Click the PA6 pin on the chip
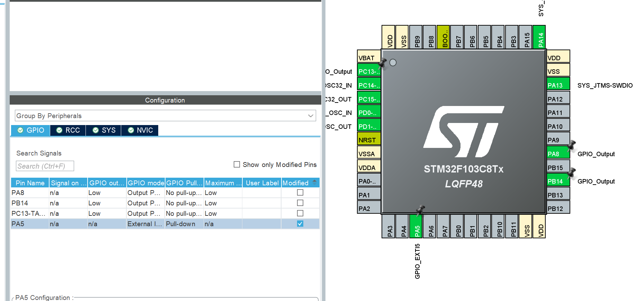Image resolution: width=644 pixels, height=301 pixels. tap(430, 227)
